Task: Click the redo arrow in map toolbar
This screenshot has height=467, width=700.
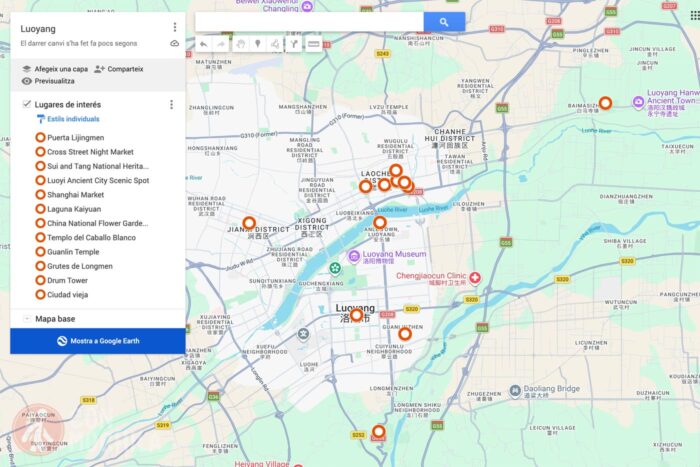Action: click(x=221, y=44)
